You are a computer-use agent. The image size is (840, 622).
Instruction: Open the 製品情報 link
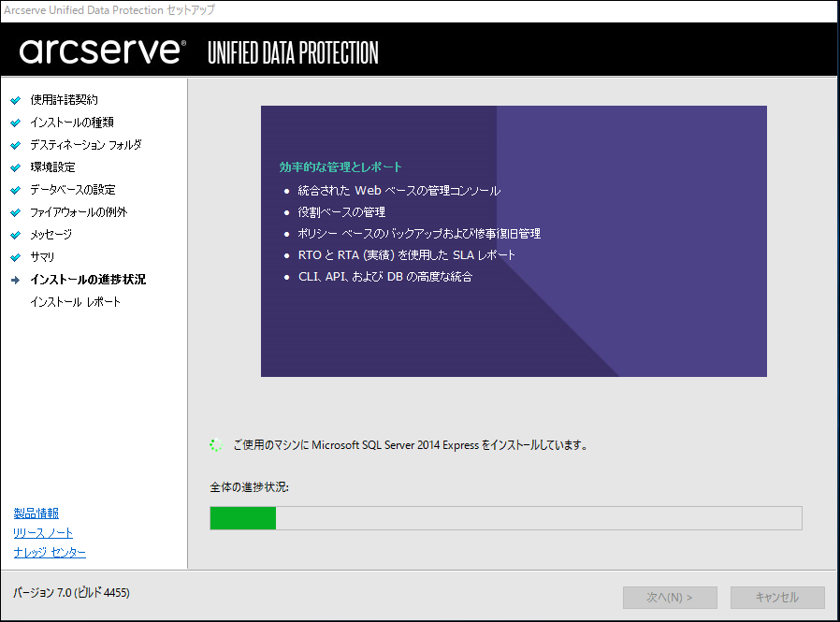(36, 514)
